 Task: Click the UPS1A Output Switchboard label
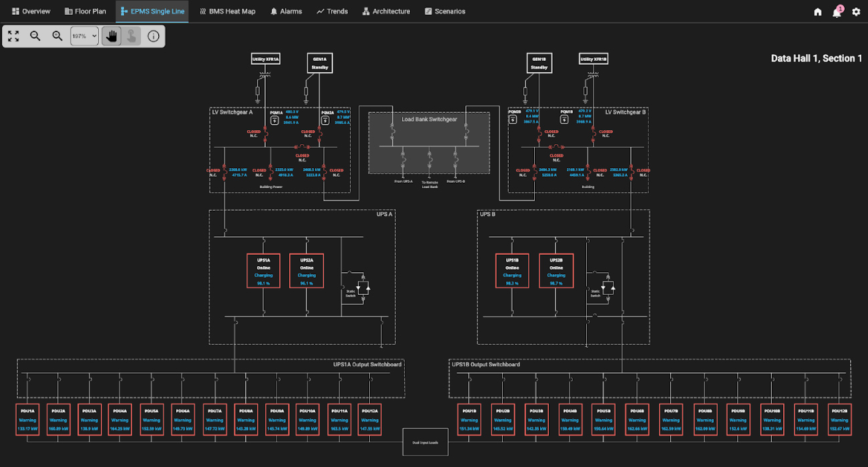click(x=367, y=364)
